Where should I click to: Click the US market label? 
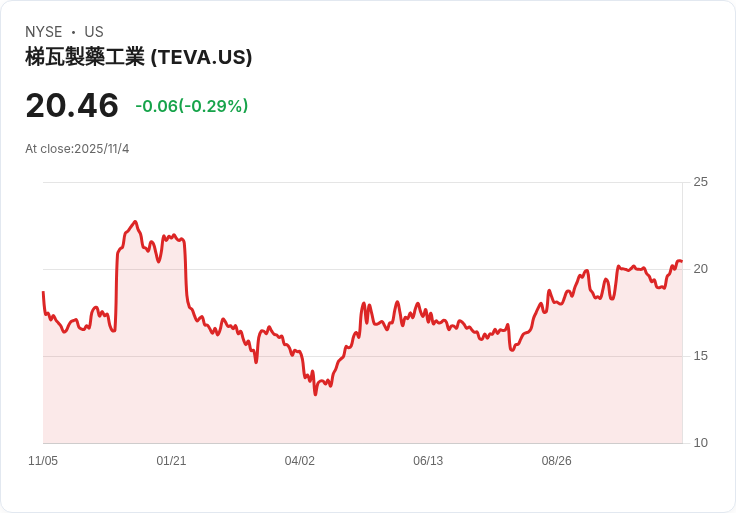(x=94, y=32)
